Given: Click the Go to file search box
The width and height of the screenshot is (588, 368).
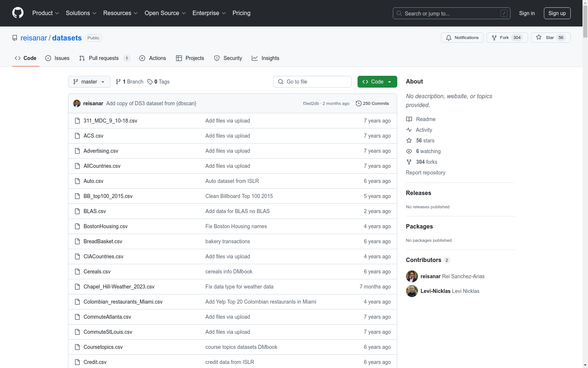Looking at the screenshot, I should tap(312, 82).
